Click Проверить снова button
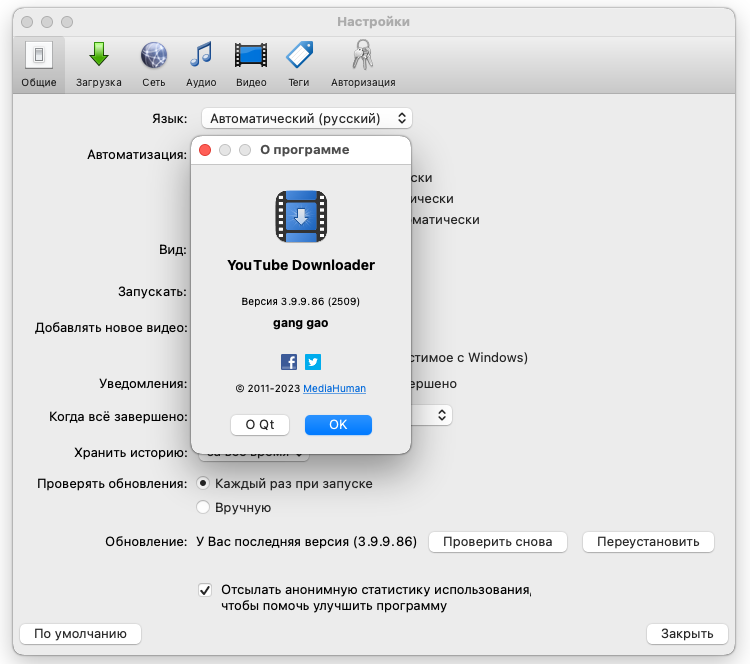 coord(497,542)
